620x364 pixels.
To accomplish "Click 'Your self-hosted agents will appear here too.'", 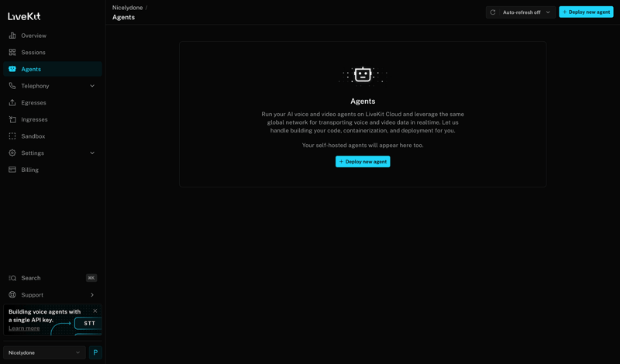I will 363,145.
